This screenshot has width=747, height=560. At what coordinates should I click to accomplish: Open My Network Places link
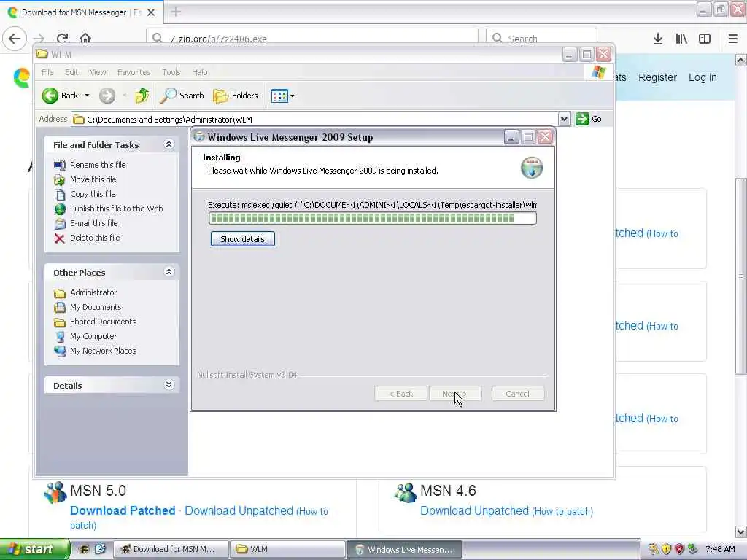(x=103, y=351)
